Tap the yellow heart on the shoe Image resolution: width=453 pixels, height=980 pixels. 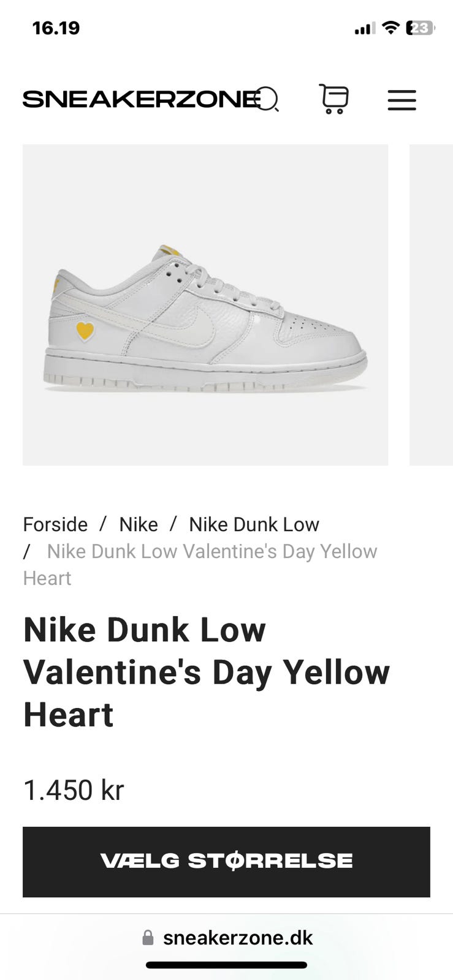pos(85,331)
